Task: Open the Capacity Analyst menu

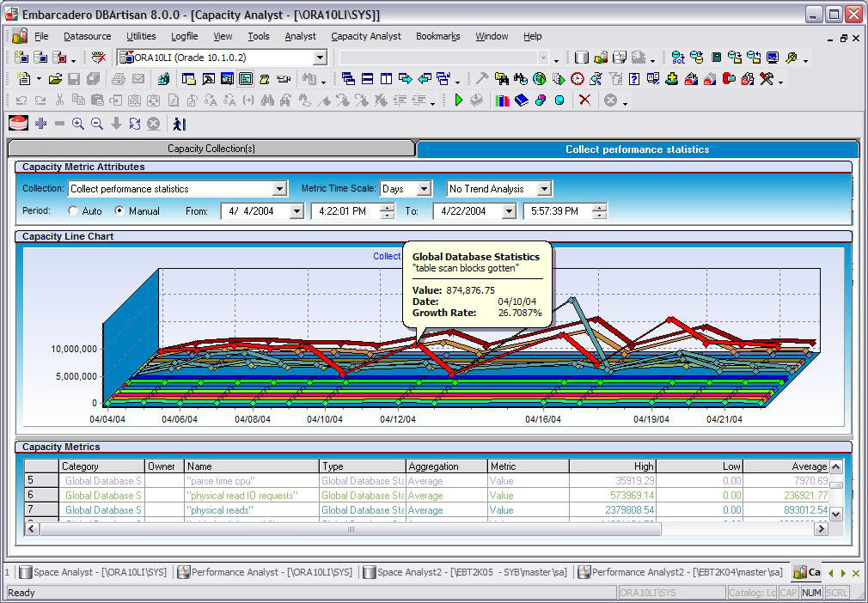Action: (x=366, y=37)
